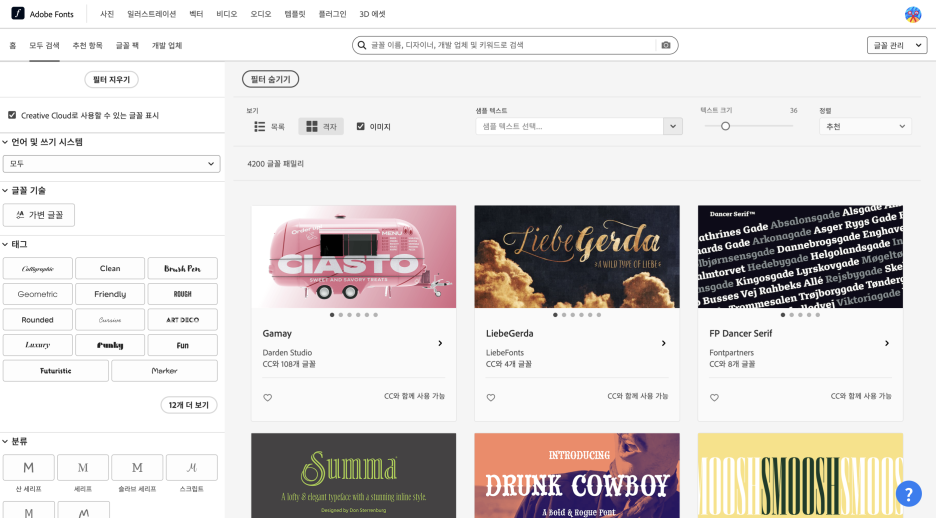
Task: Select slab serif classification icon
Action: [137, 468]
